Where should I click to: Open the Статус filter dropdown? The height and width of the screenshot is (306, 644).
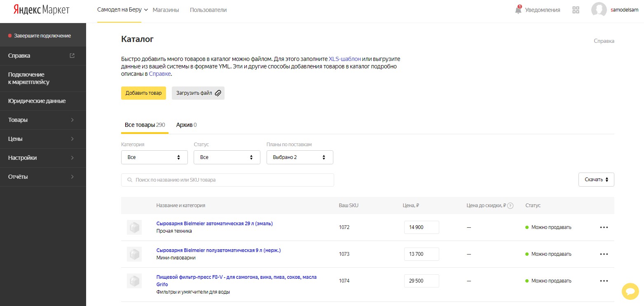tap(227, 157)
